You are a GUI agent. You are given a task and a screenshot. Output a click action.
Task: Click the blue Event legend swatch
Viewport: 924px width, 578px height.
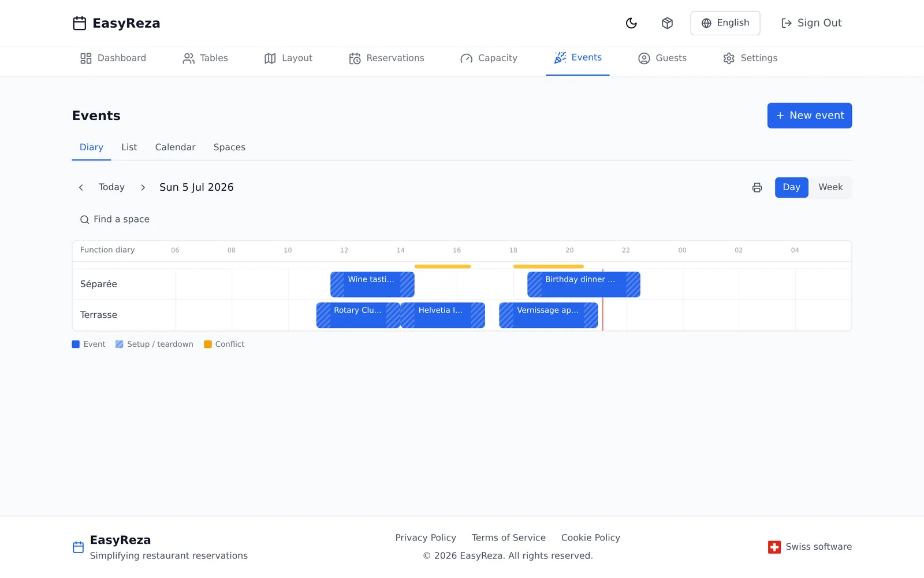click(x=76, y=344)
